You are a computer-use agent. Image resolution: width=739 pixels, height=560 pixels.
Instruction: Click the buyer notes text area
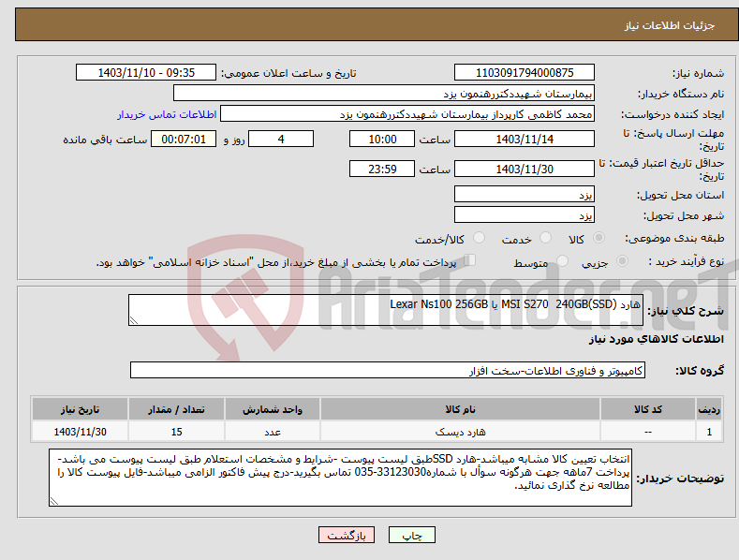pyautogui.click(x=340, y=478)
